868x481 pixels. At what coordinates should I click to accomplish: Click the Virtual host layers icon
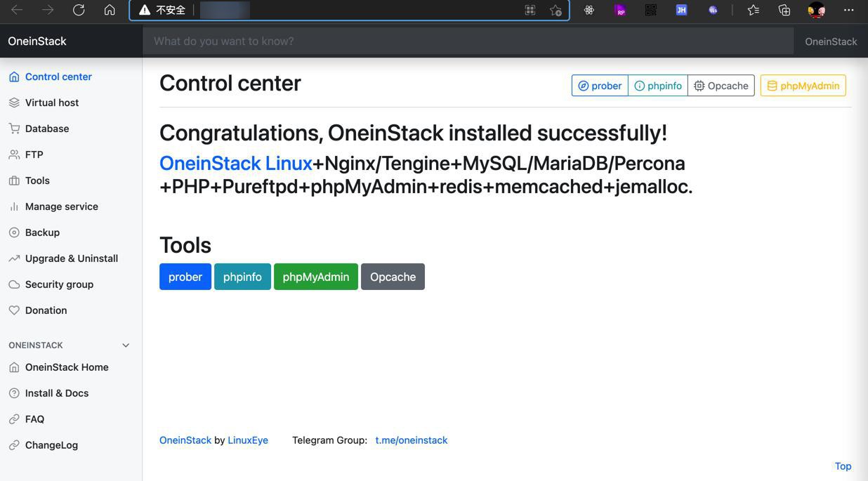(x=14, y=103)
